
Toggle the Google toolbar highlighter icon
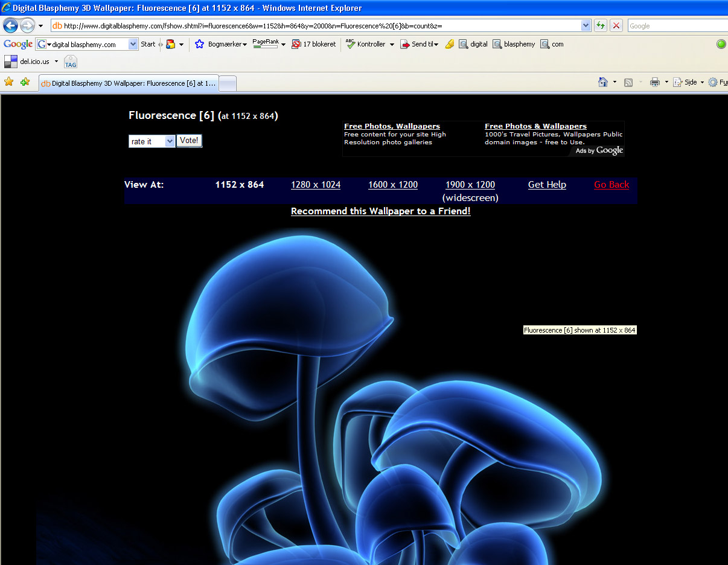point(449,44)
